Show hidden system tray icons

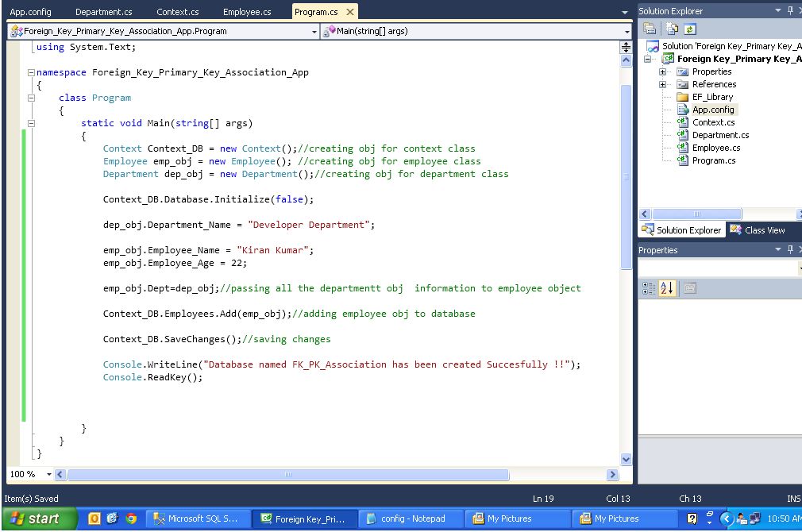click(x=727, y=519)
